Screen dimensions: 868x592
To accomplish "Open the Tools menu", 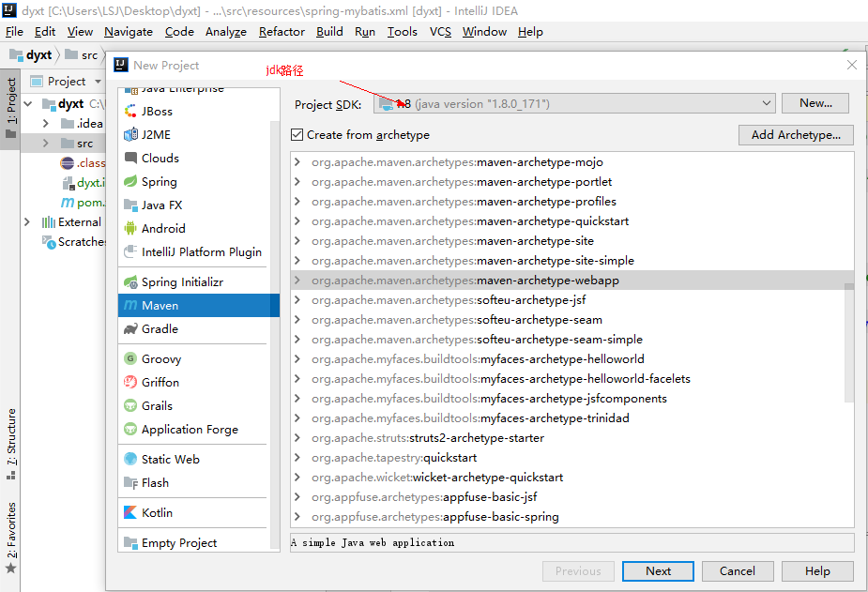I will [x=402, y=32].
